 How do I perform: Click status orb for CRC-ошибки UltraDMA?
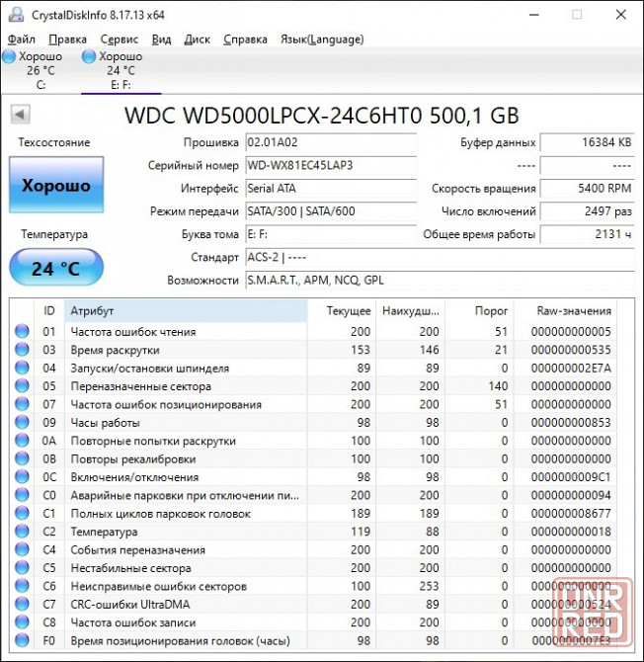click(22, 604)
